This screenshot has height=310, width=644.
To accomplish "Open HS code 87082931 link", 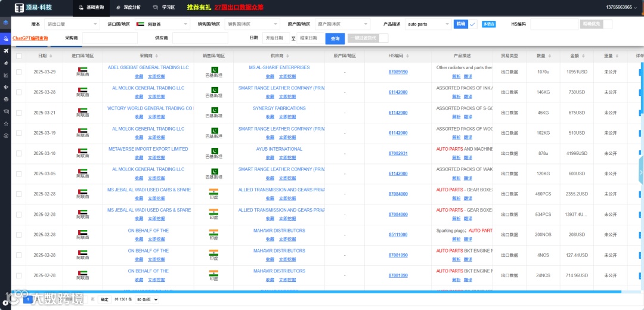I will point(398,153).
